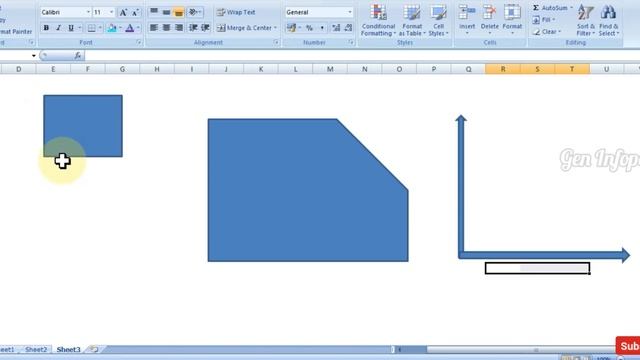The image size is (640, 360).
Task: Select Middle Align icon
Action: click(x=166, y=12)
